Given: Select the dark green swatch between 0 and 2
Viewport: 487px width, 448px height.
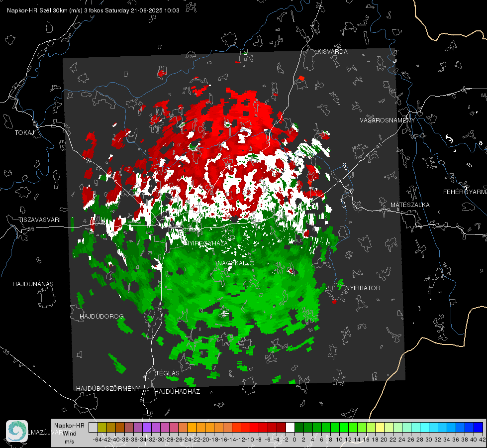Looking at the screenshot, I should click(299, 428).
